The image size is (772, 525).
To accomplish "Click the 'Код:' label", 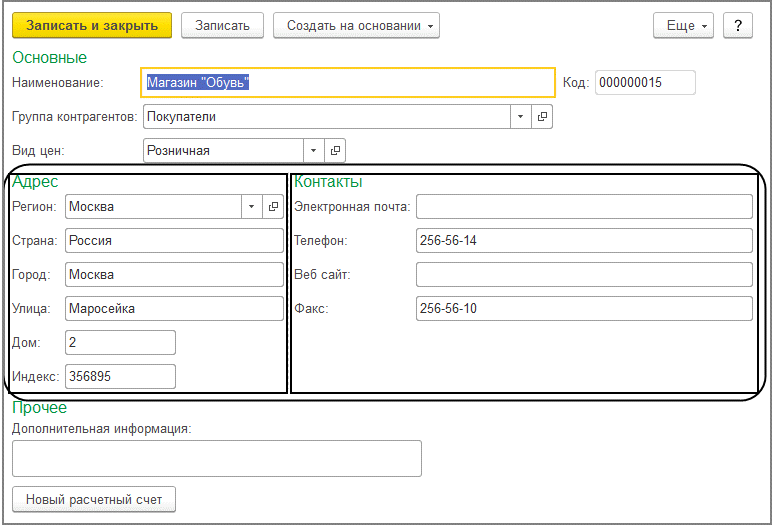I will pyautogui.click(x=576, y=82).
